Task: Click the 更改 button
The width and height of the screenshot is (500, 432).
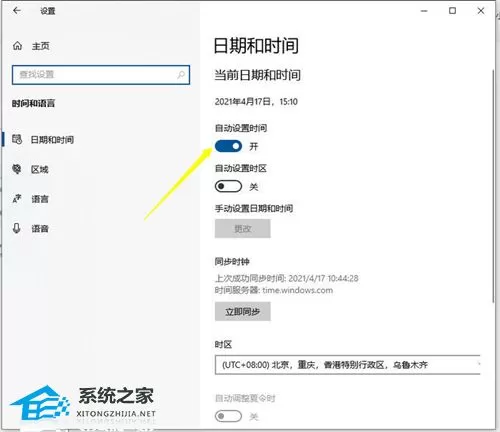Action: (x=243, y=229)
